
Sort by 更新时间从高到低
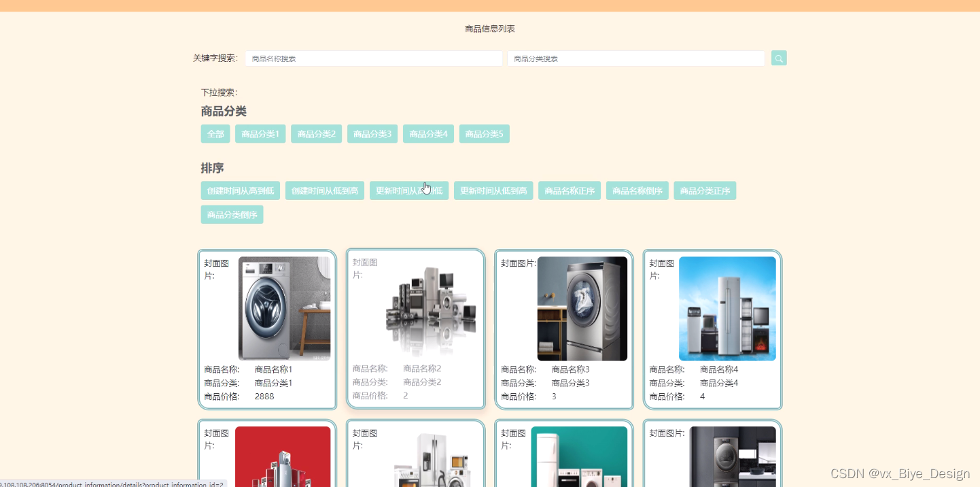point(409,190)
